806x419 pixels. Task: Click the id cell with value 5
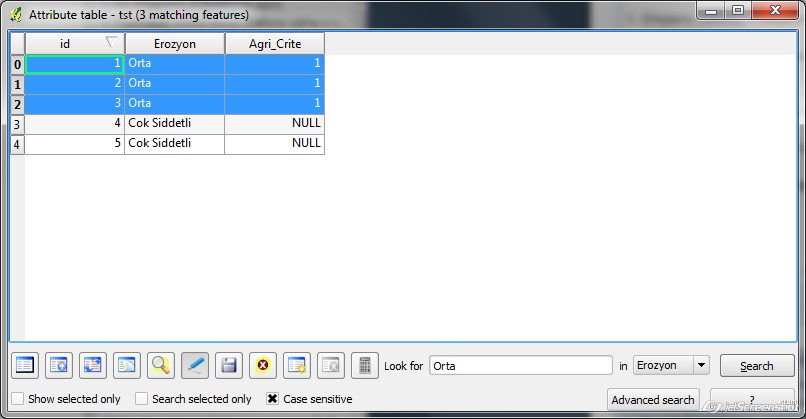click(x=75, y=144)
